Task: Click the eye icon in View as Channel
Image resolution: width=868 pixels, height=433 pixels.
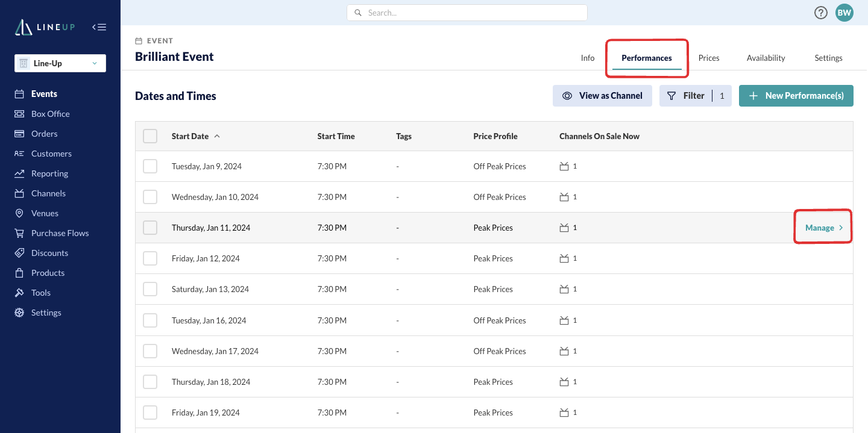Action: pos(567,96)
